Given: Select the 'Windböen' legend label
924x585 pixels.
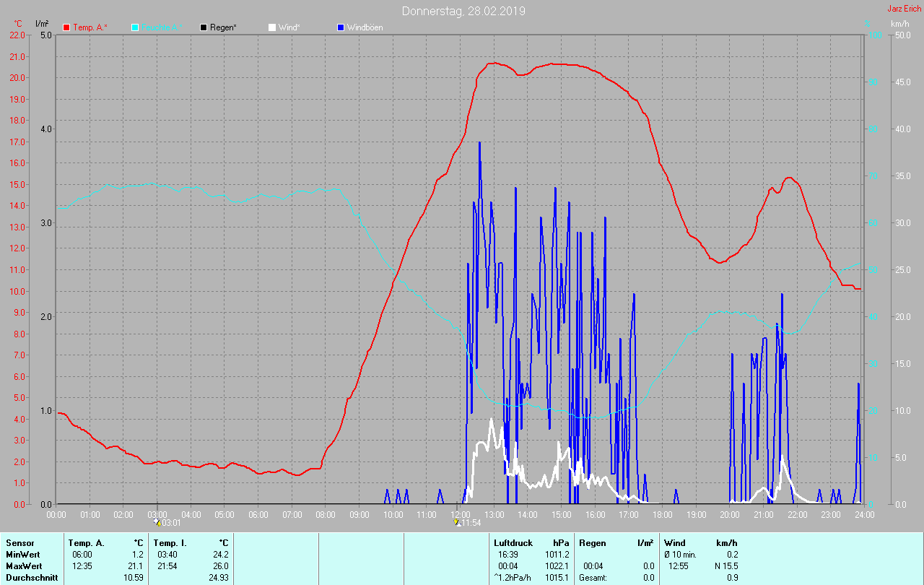Looking at the screenshot, I should pyautogui.click(x=365, y=27).
